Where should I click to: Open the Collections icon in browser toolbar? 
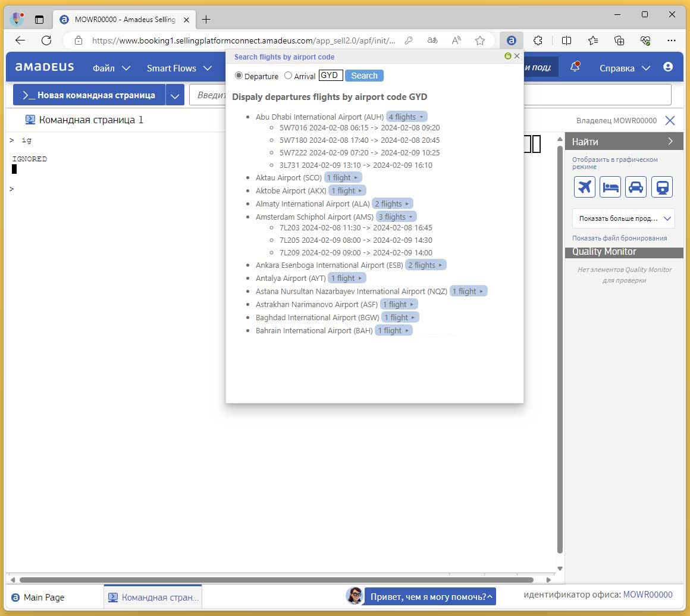619,40
